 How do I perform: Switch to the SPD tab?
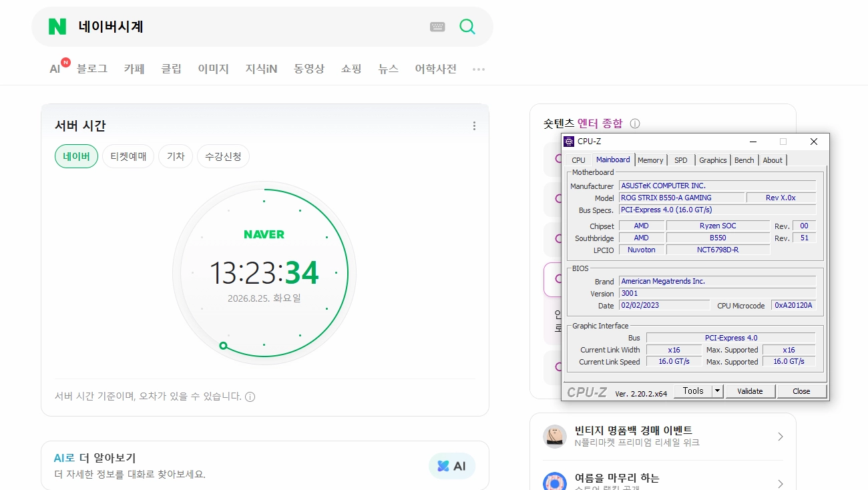click(680, 160)
